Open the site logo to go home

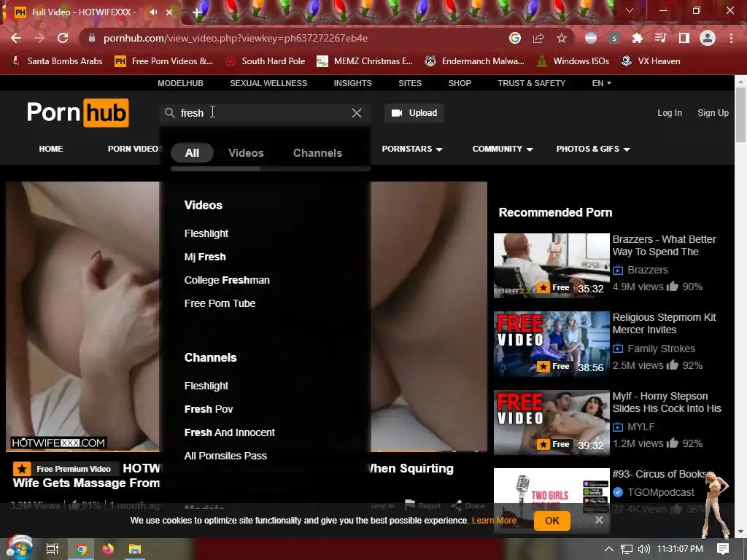(x=77, y=112)
